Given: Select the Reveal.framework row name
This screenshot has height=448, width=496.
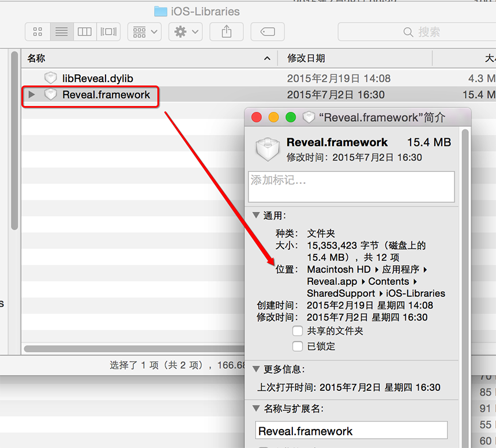Looking at the screenshot, I should pyautogui.click(x=106, y=95).
